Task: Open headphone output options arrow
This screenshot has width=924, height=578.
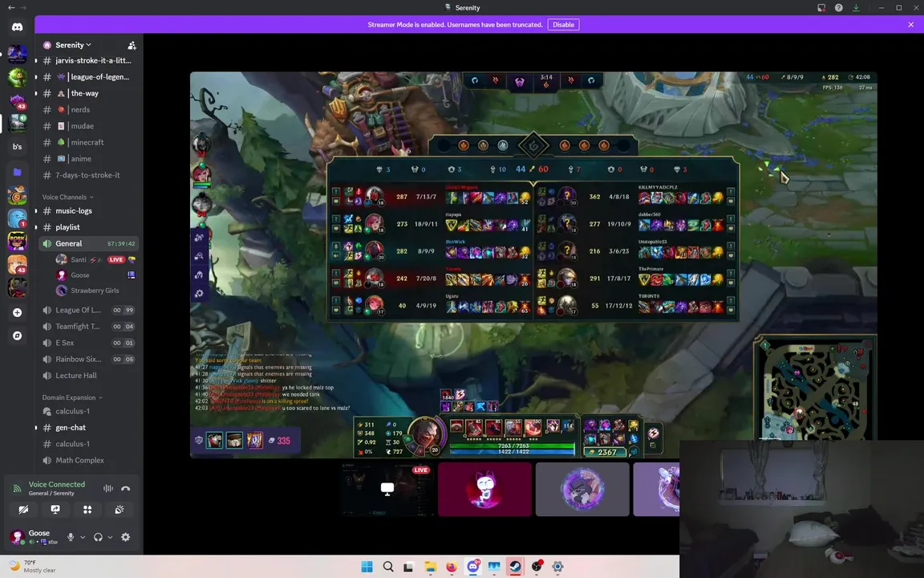Action: pyautogui.click(x=110, y=537)
